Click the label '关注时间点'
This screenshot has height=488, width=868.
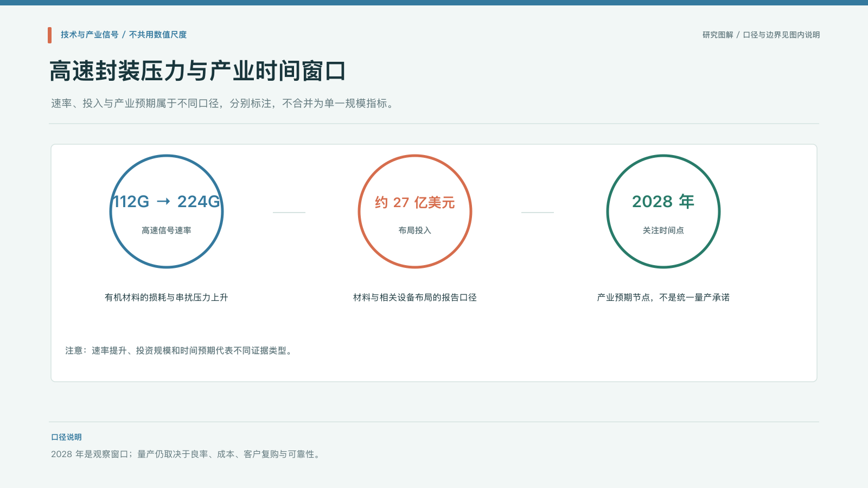point(663,230)
